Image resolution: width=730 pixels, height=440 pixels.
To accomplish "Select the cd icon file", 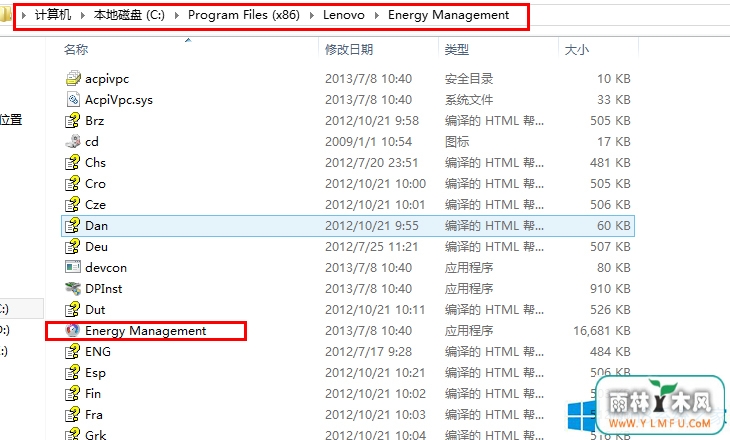I will 73,141.
